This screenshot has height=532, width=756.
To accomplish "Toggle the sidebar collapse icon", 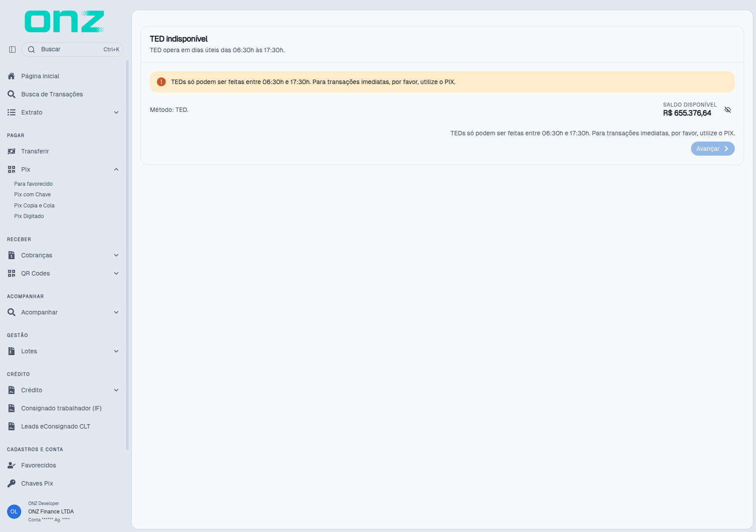I will pos(12,50).
